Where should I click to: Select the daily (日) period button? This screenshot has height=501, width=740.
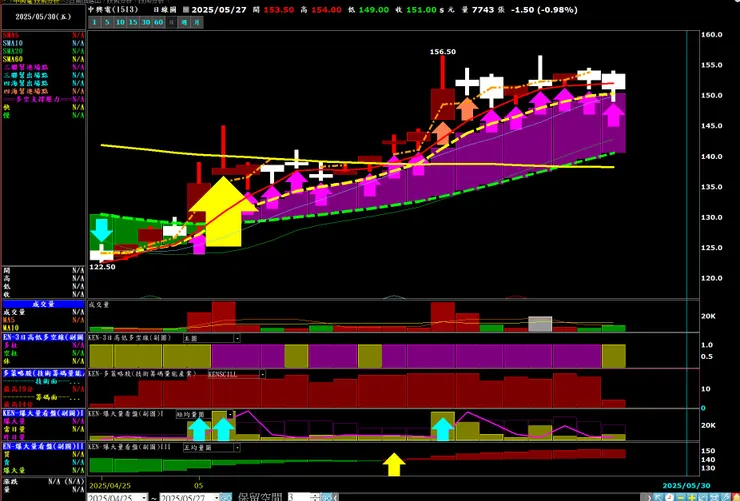[x=171, y=22]
